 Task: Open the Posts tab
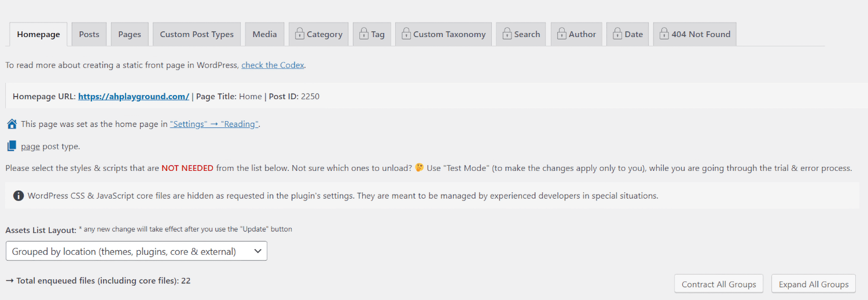pyautogui.click(x=89, y=34)
